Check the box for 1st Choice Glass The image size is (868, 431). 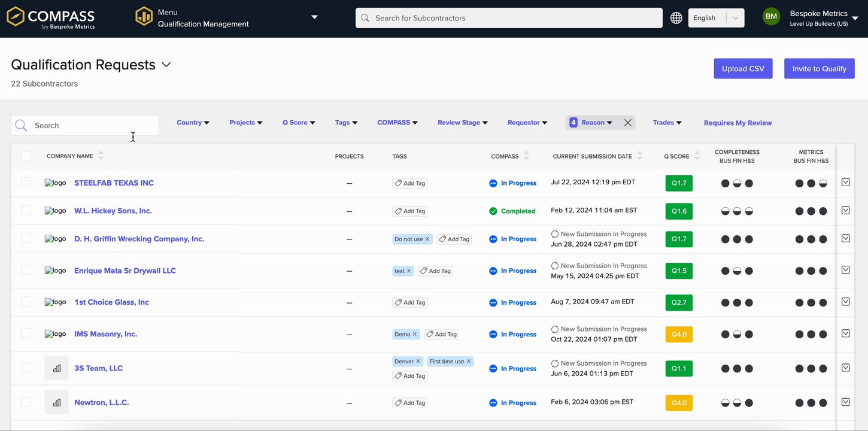pos(26,302)
